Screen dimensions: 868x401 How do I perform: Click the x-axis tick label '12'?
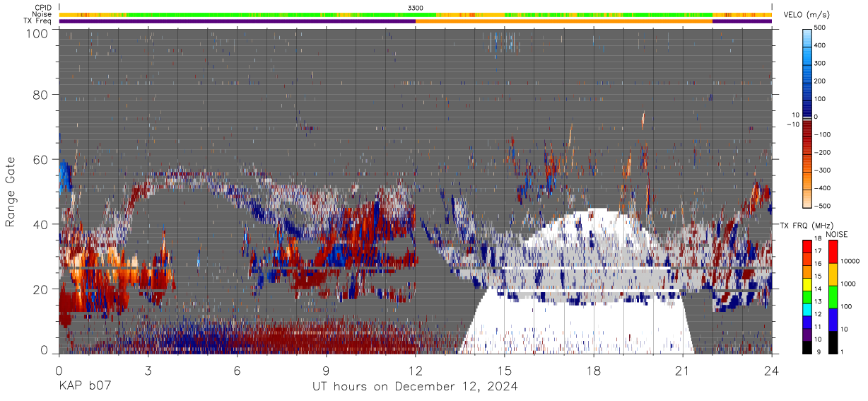(416, 370)
